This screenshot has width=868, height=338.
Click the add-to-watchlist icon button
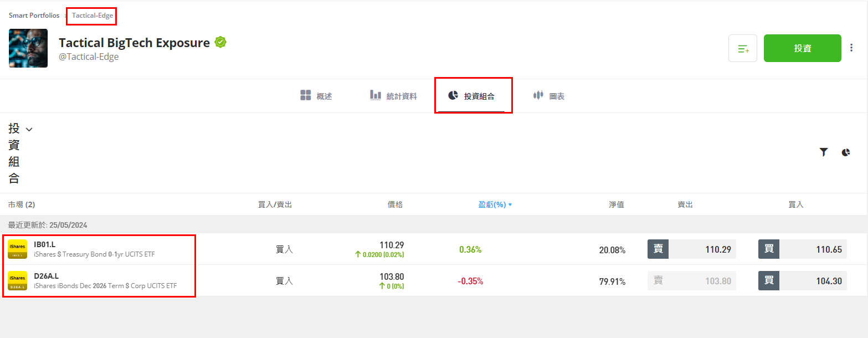(743, 48)
